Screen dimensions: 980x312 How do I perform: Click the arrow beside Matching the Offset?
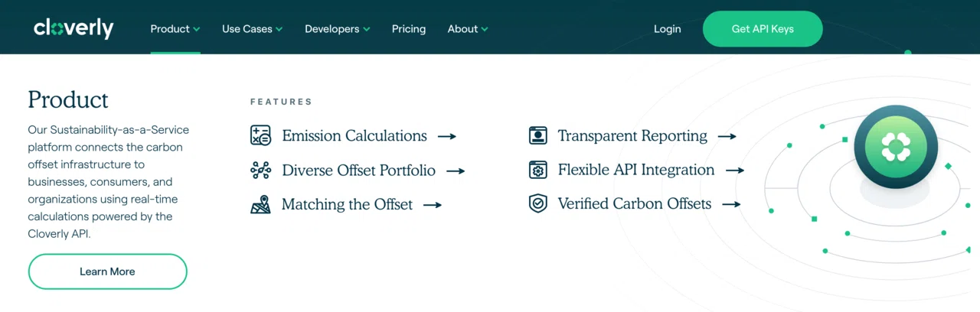coord(433,205)
